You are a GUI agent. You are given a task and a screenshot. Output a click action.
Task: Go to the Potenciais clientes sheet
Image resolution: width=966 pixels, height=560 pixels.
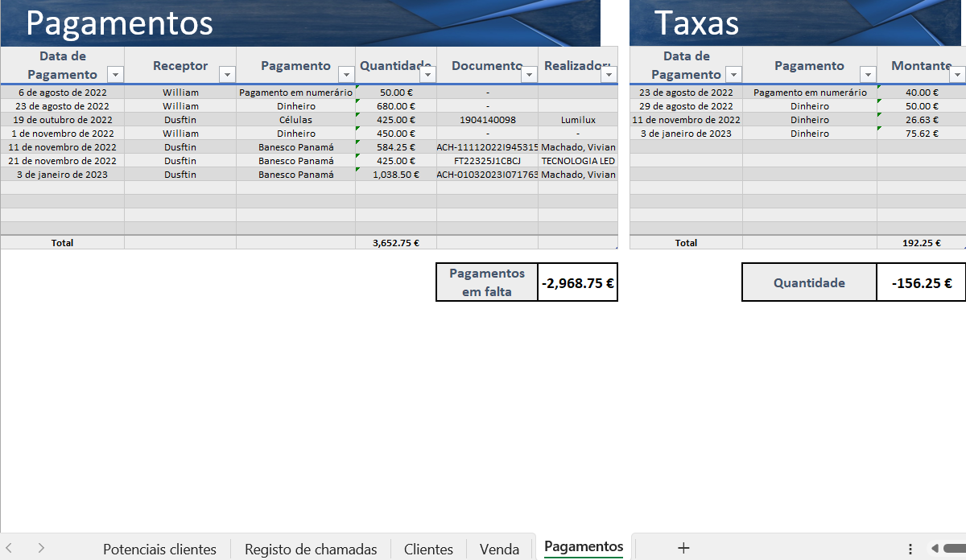coord(159,549)
